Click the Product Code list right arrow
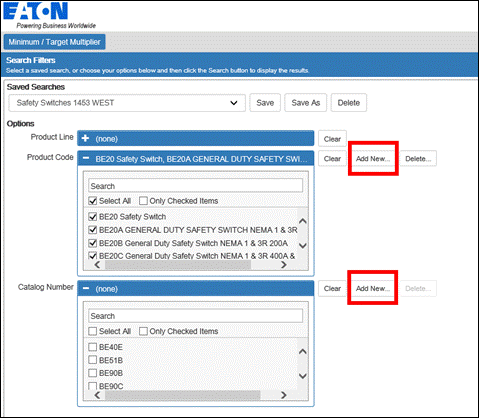Viewport: 479px width, 418px height. [284, 265]
